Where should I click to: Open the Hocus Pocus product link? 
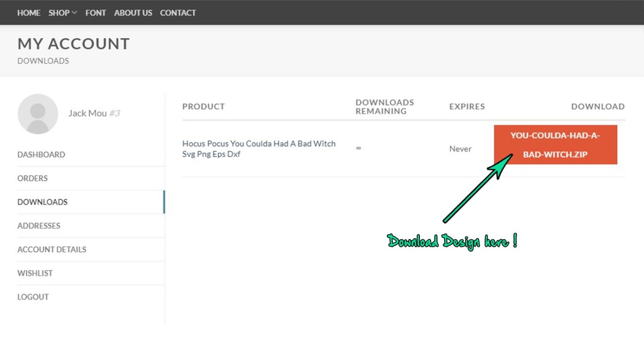(259, 149)
